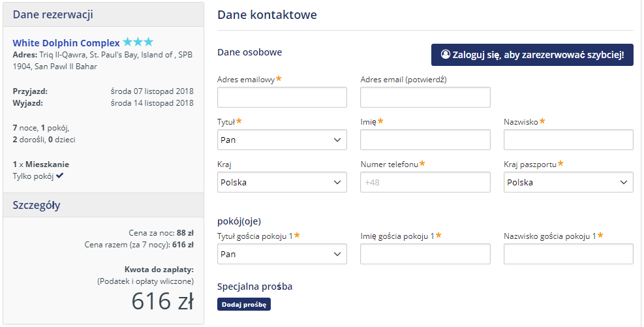Screen dimensions: 644x327
Task: Click the Imię input field
Action: [x=425, y=140]
